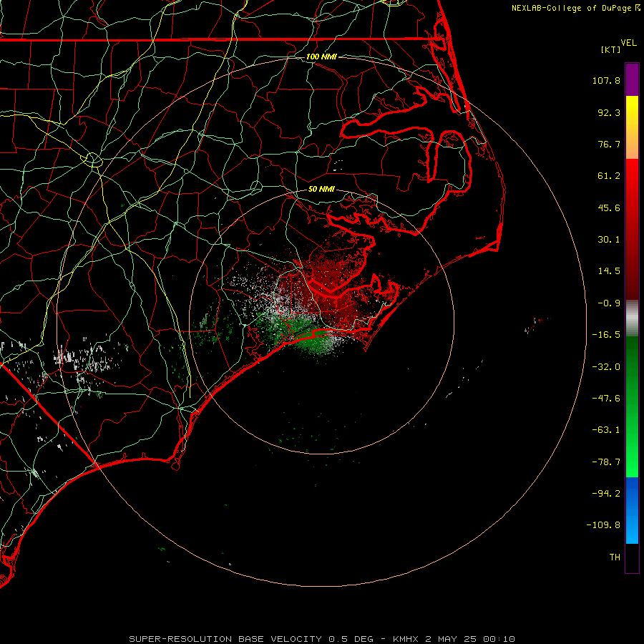The image size is (644, 644).
Task: Select the -16.5 scale value
Action: click(x=606, y=335)
